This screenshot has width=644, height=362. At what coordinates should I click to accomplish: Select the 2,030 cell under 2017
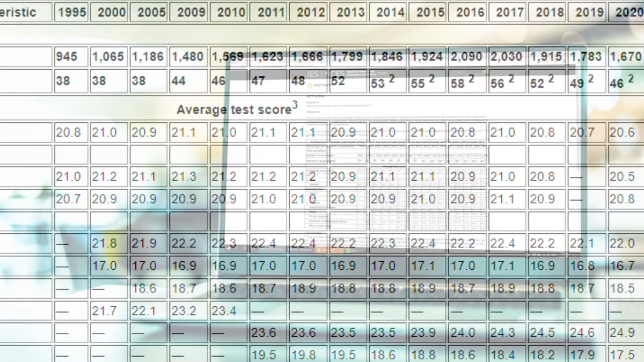[x=508, y=57]
